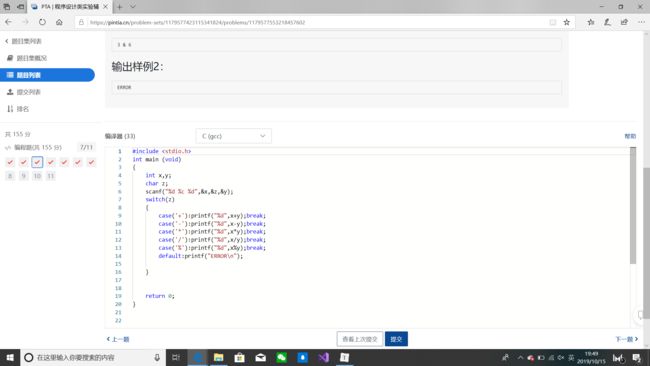Select highlighted problem 3 box
Viewport: 650px width, 366px height.
click(37, 162)
